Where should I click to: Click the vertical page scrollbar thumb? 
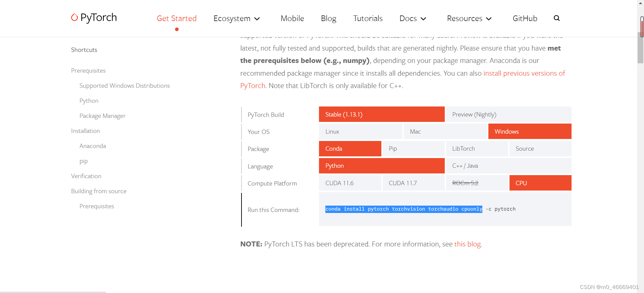(x=640, y=48)
